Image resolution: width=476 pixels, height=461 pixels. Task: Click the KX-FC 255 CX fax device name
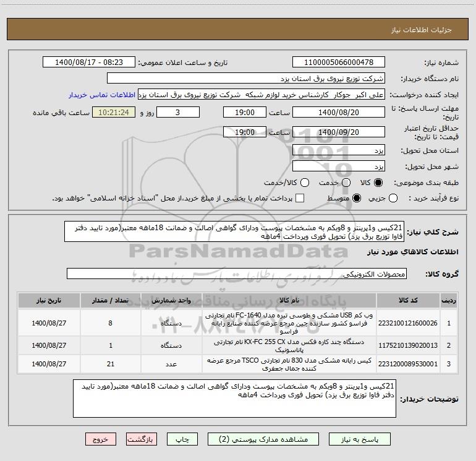coord(289,345)
